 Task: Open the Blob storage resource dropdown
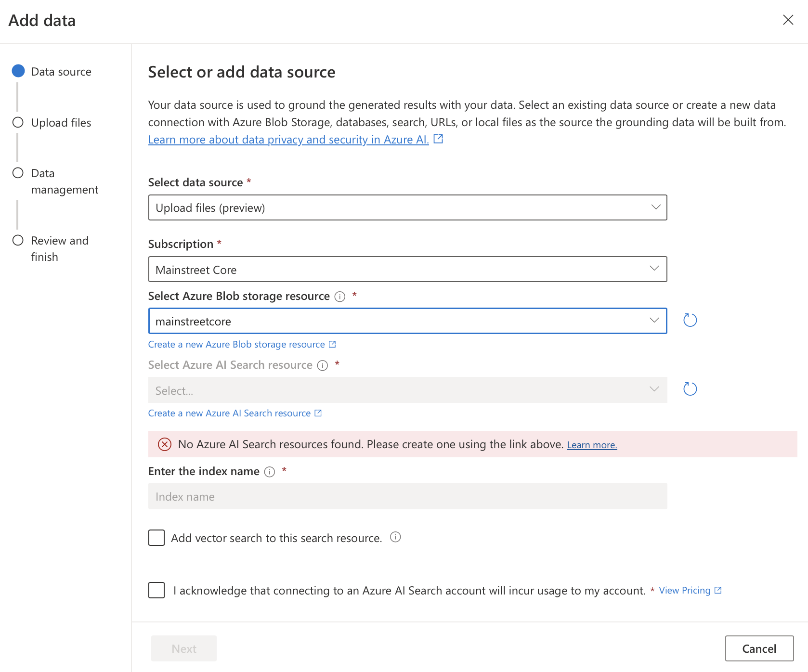point(407,321)
